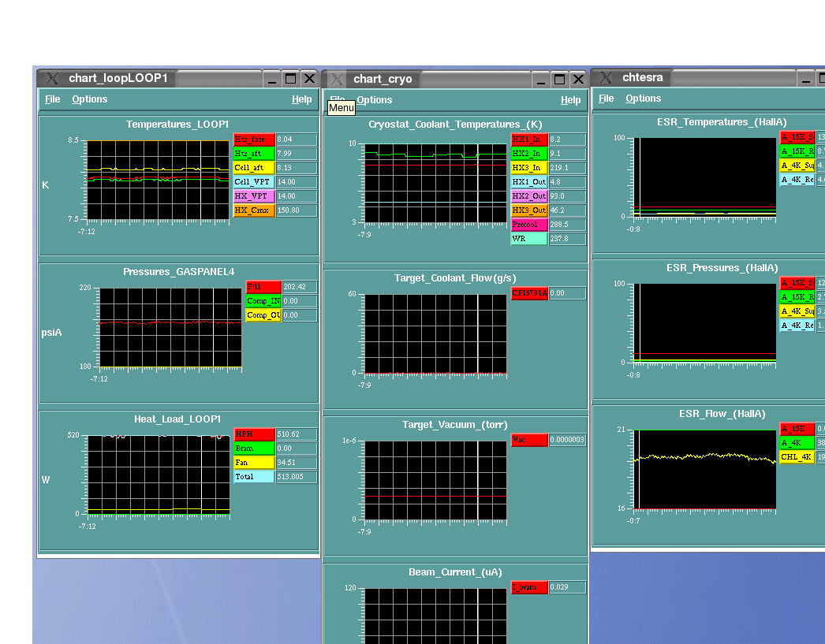Click the HX1_Out legend button

point(529,182)
